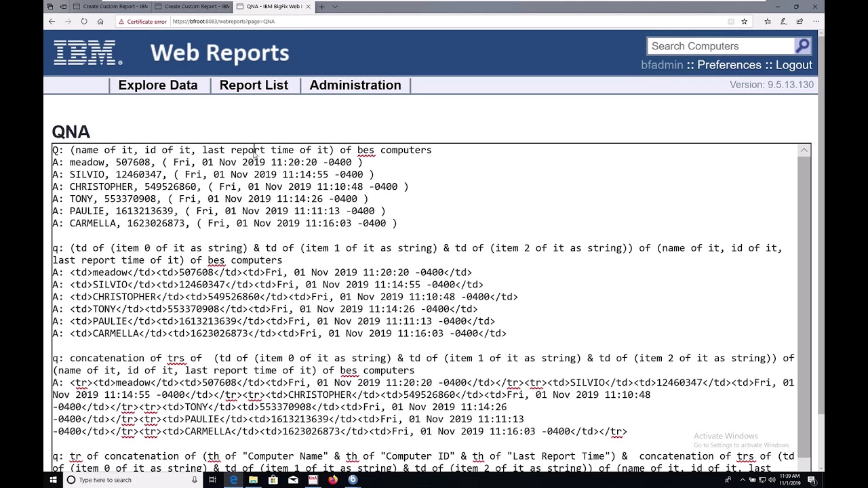The width and height of the screenshot is (868, 488).
Task: Click the 'A: CHRISTOPHER, 549526860' answer line
Action: 231,186
